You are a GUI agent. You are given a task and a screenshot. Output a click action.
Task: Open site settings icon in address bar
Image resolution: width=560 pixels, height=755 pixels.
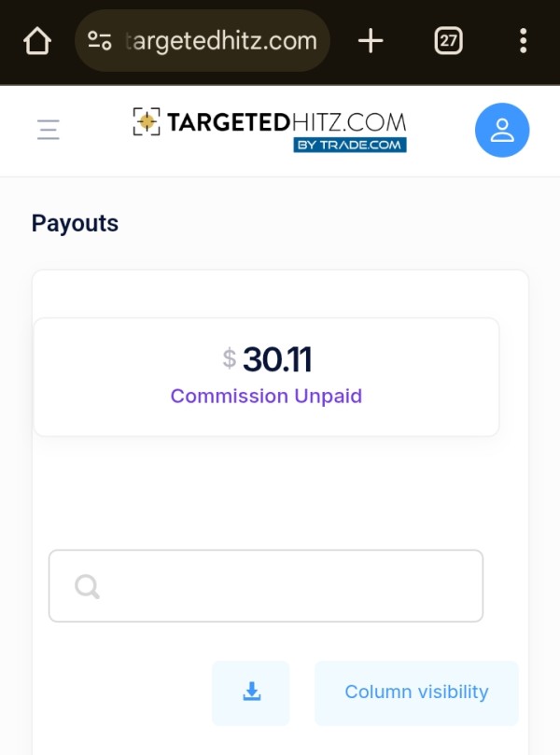100,41
